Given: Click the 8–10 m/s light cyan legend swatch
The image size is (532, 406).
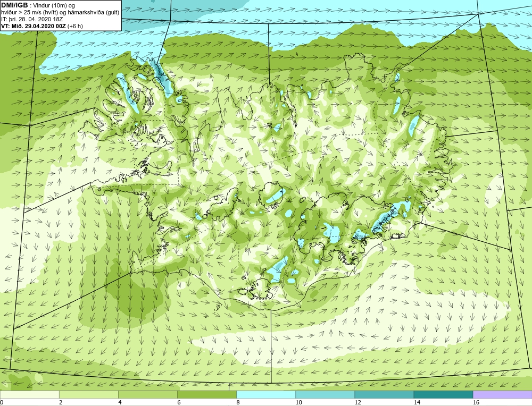Looking at the screenshot, I should [x=266, y=394].
